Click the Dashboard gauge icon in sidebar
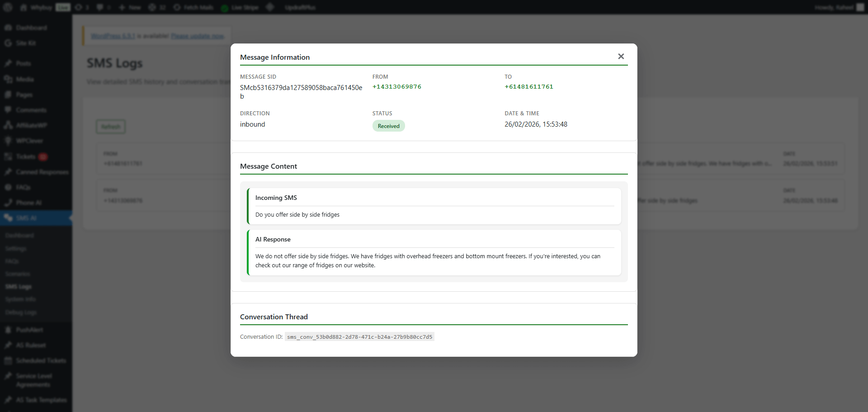Image resolution: width=868 pixels, height=412 pixels. coord(8,28)
